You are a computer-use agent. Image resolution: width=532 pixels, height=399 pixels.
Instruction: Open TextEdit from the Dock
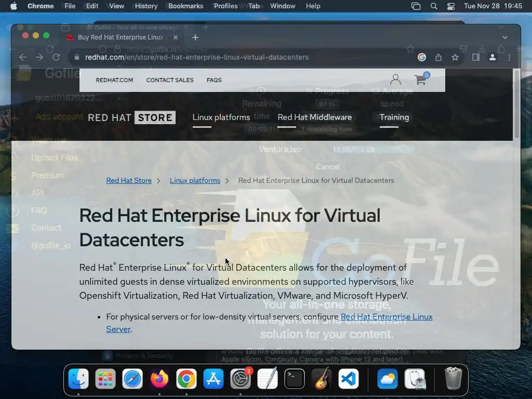click(268, 379)
